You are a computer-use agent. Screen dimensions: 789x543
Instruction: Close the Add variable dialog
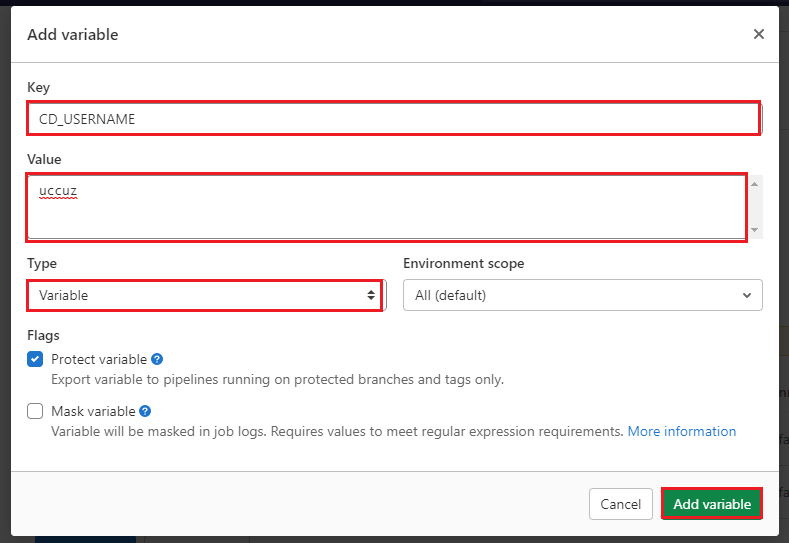click(759, 34)
